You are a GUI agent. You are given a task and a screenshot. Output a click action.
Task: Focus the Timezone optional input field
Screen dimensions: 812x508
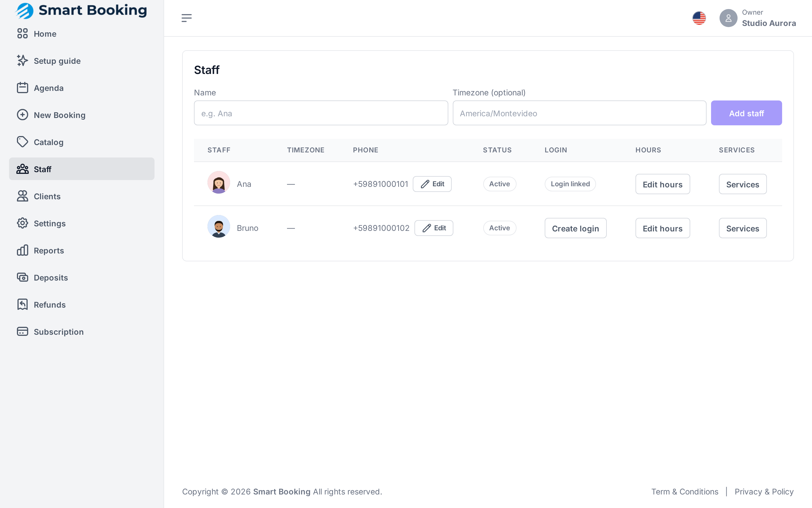(579, 113)
